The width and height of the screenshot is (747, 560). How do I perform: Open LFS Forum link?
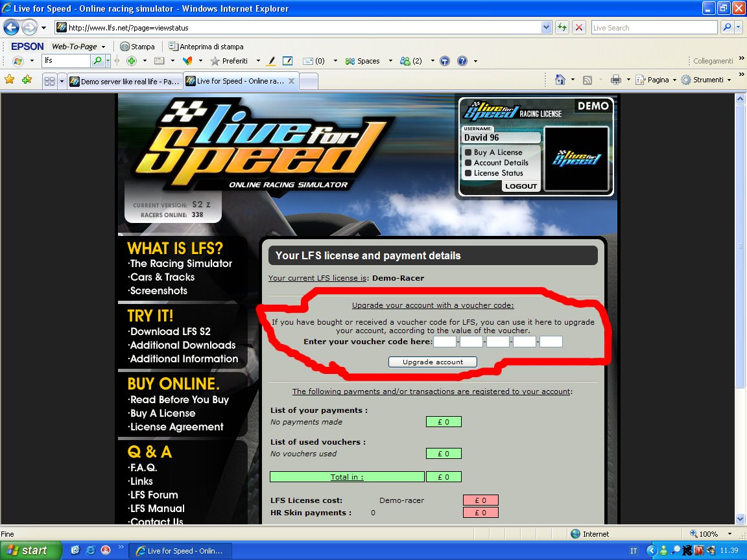153,495
